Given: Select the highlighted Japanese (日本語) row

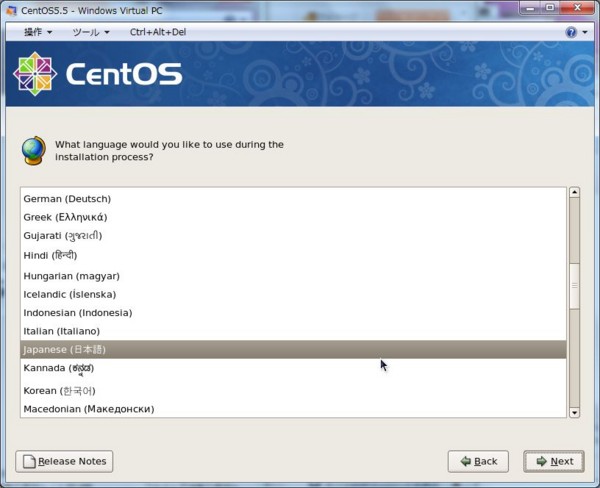Looking at the screenshot, I should pos(293,349).
